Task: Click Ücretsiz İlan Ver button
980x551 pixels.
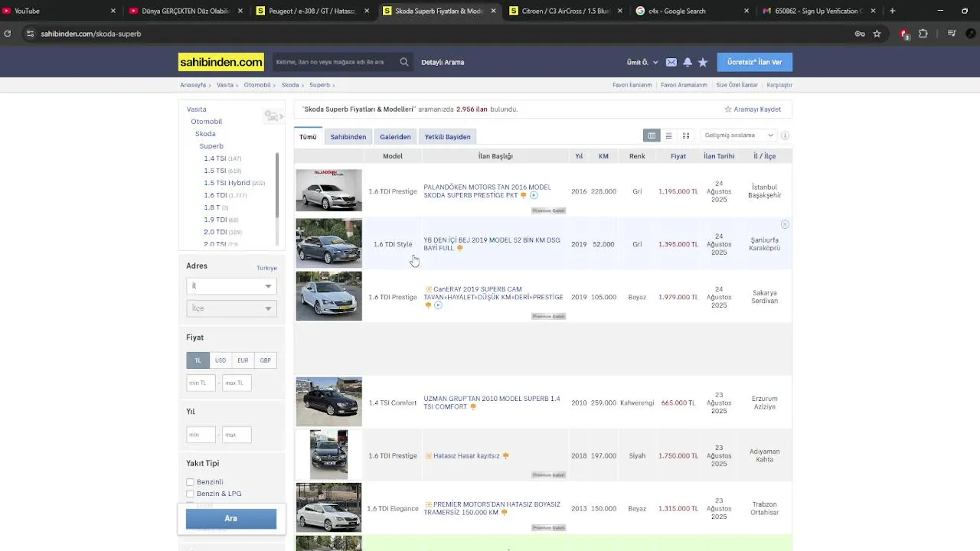Action: [x=755, y=62]
